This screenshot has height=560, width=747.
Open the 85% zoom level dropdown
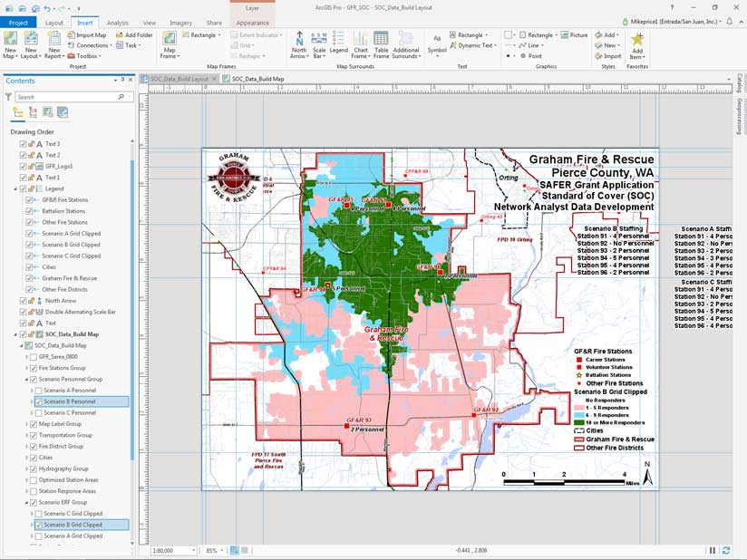pyautogui.click(x=221, y=550)
